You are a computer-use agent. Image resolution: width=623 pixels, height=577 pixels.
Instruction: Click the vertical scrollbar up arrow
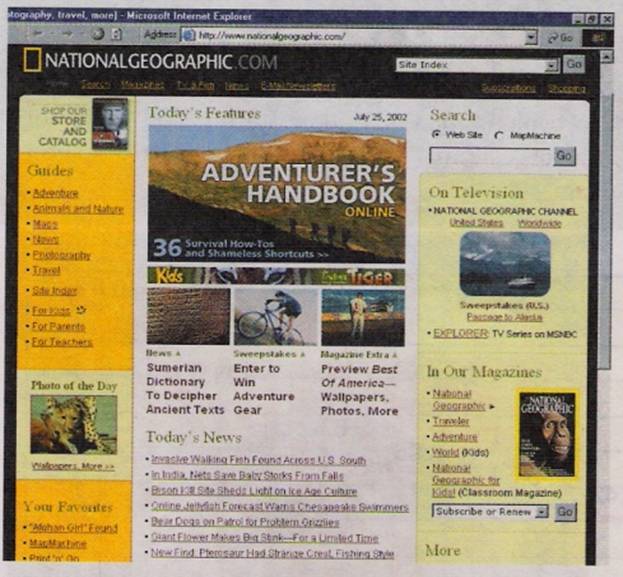coord(606,57)
